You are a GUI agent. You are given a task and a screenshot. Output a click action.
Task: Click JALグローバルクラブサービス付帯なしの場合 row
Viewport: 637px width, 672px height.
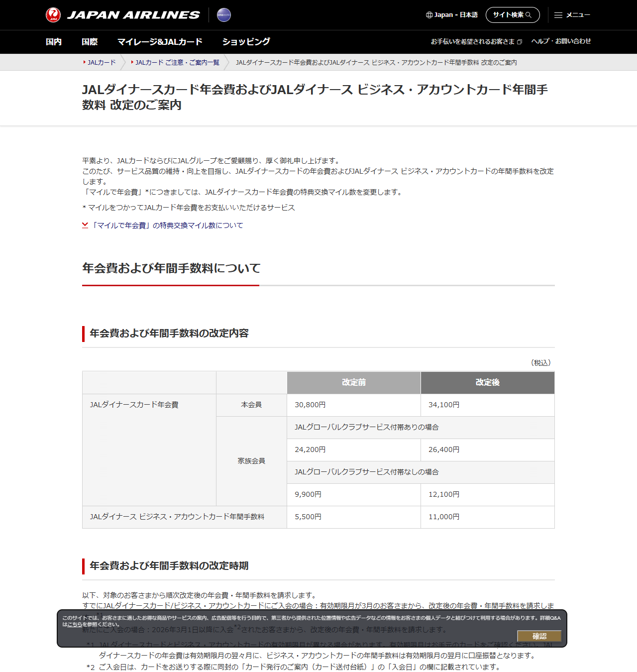pyautogui.click(x=421, y=472)
